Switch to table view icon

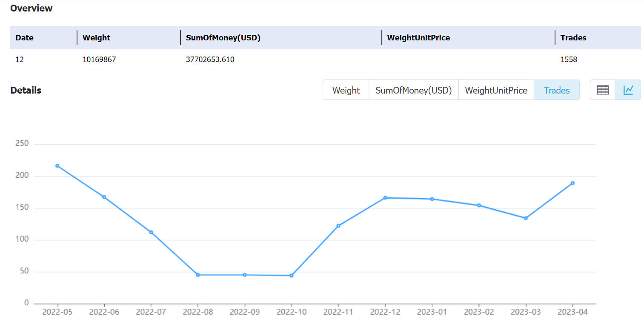(603, 90)
